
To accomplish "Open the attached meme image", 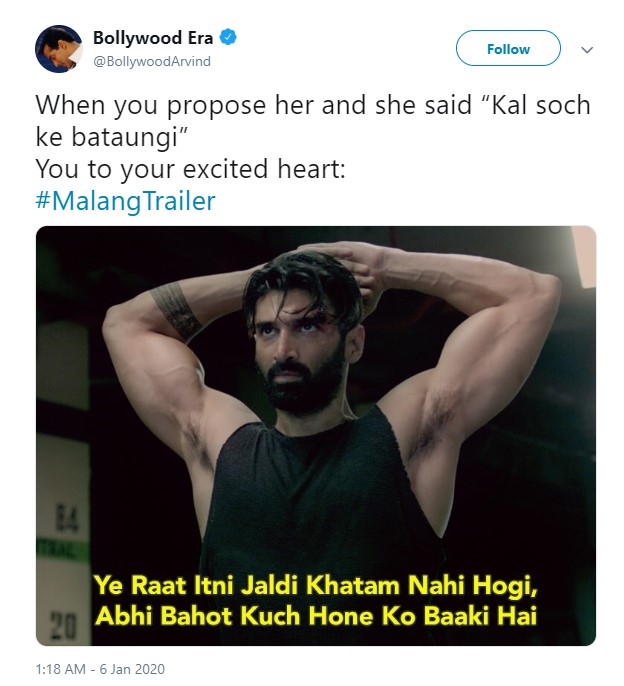I will coord(316,435).
